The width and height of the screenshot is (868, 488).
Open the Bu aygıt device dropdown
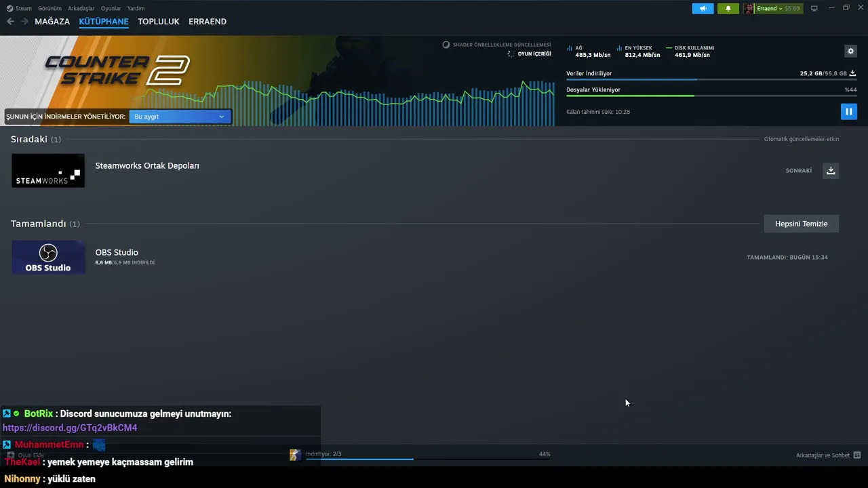point(180,117)
